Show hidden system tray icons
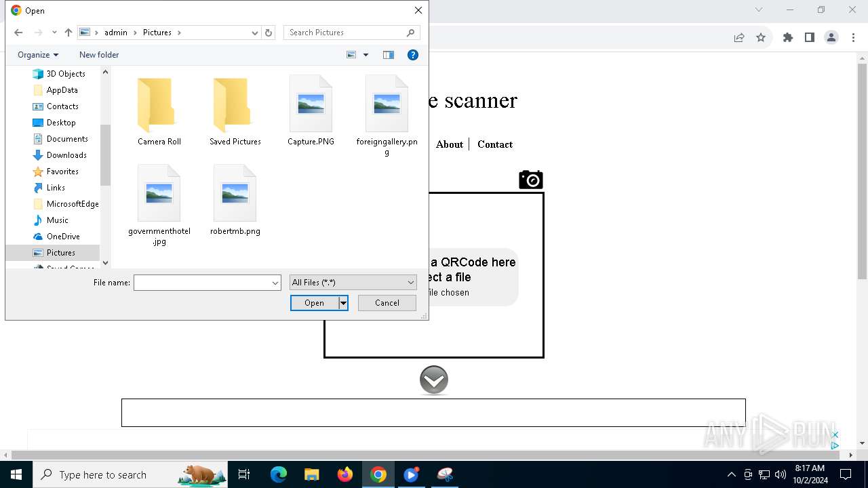 731,474
